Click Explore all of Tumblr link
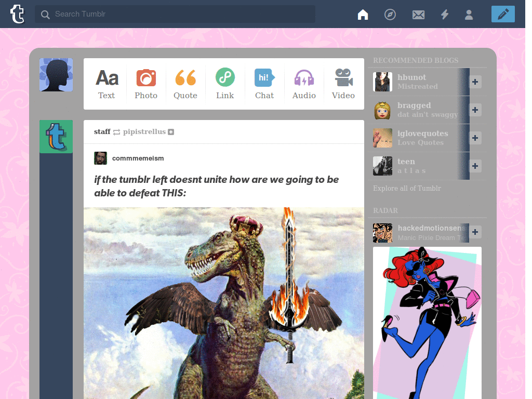Image resolution: width=532 pixels, height=399 pixels. pos(407,188)
